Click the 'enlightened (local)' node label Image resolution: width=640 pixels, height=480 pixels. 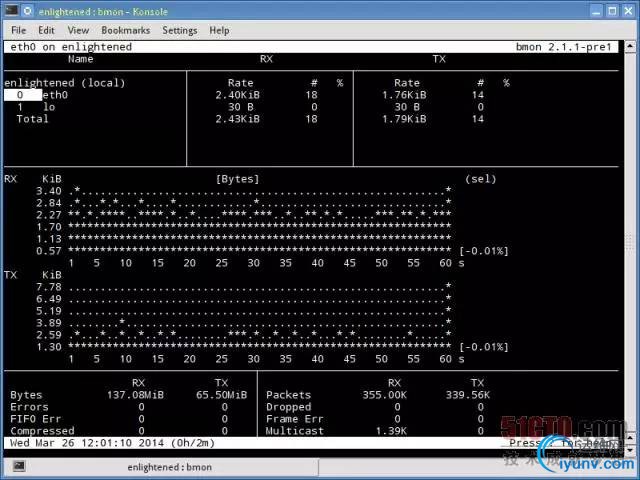coord(64,83)
